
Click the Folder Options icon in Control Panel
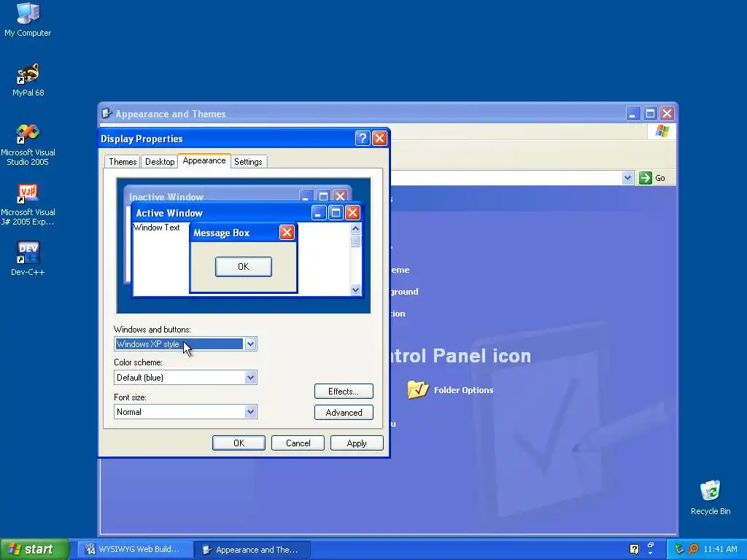tap(418, 389)
